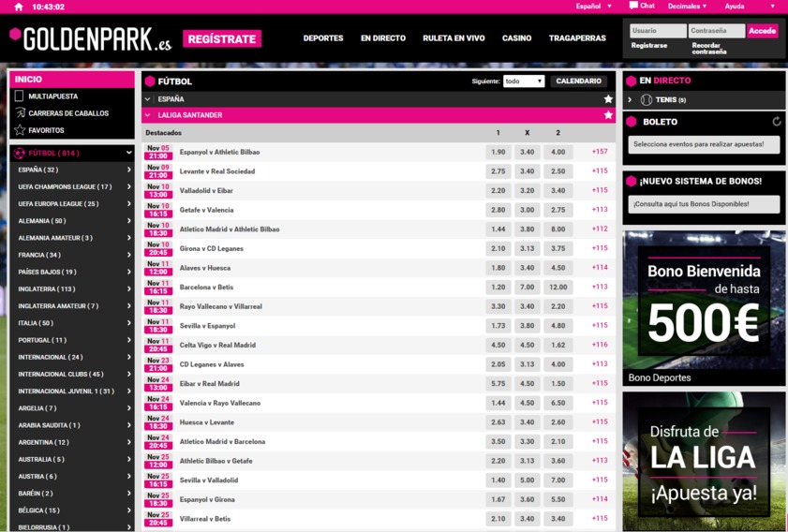Click the Registrarse link

(x=649, y=45)
